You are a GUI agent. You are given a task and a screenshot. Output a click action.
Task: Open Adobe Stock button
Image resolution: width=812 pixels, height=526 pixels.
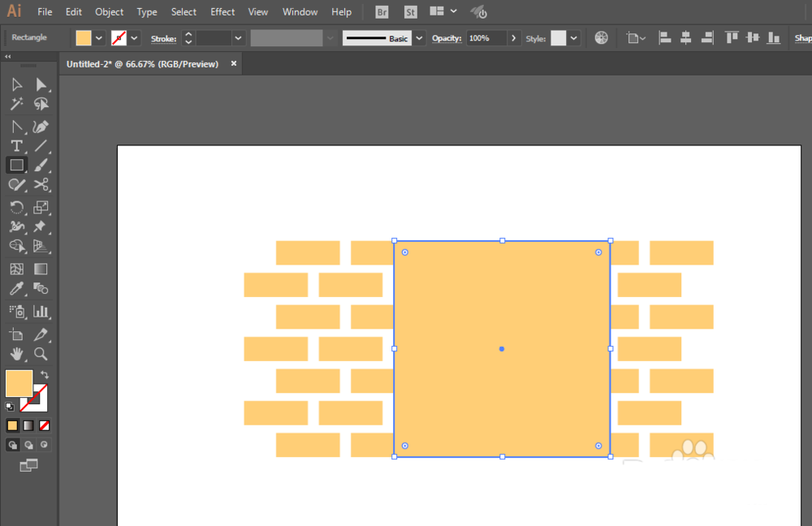[411, 12]
